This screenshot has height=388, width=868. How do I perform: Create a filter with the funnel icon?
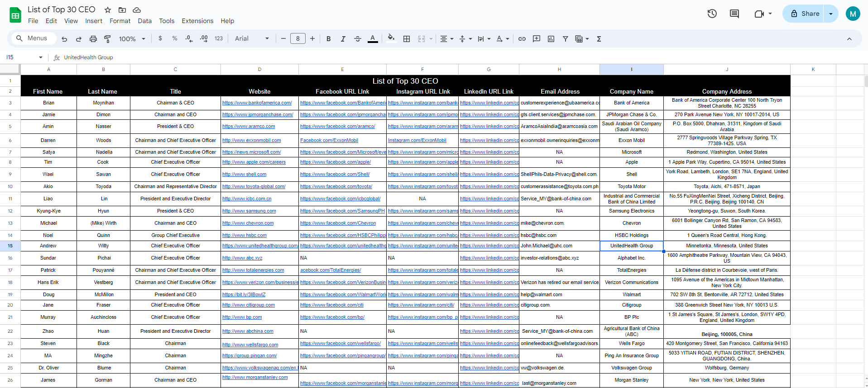(566, 39)
